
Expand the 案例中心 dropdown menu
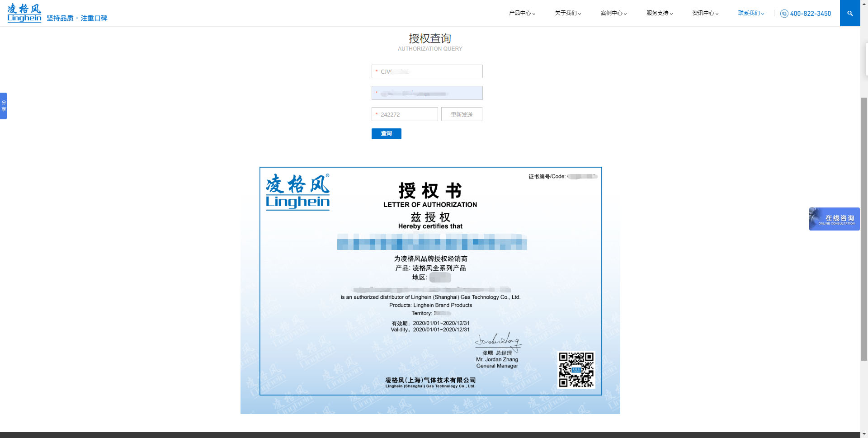click(613, 13)
